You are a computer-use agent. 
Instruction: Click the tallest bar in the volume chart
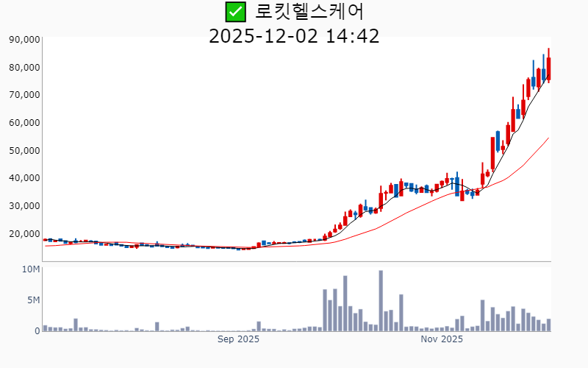(x=381, y=301)
